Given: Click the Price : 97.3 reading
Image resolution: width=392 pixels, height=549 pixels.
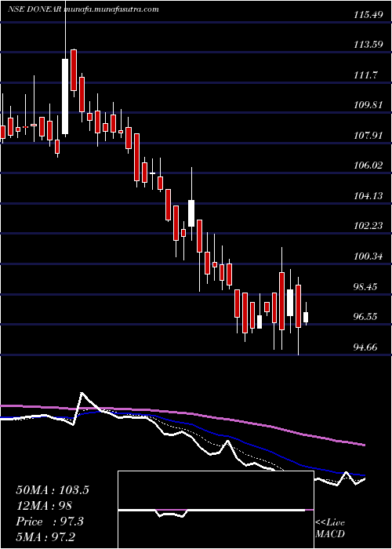Looking at the screenshot, I should [50, 522].
